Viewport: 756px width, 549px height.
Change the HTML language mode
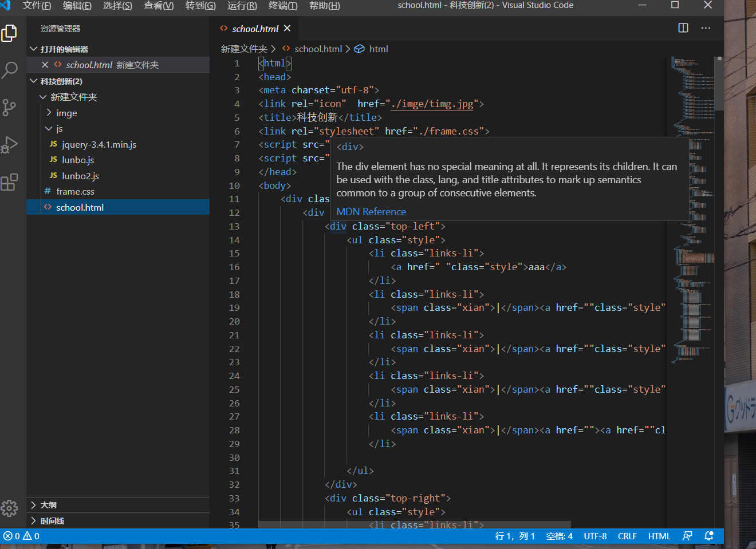pyautogui.click(x=659, y=536)
